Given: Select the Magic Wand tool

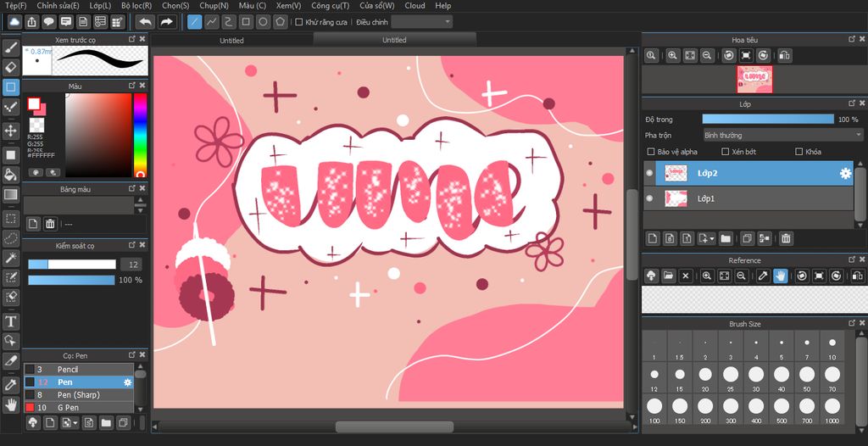Looking at the screenshot, I should (x=11, y=258).
